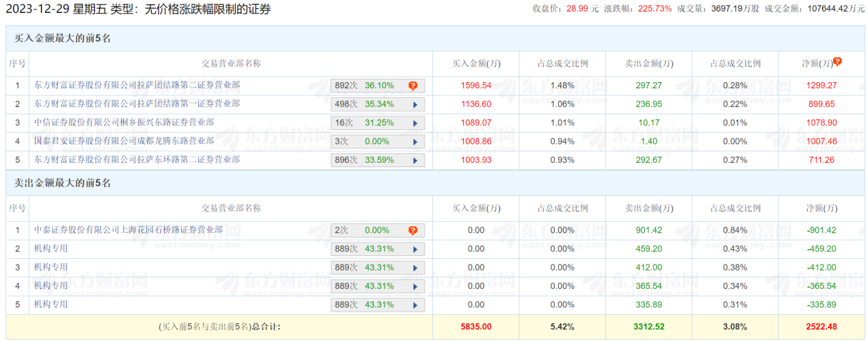This screenshot has width=868, height=341.
Task: Click the arrow icon for 机构专用 selling 459.20万
Action: (x=415, y=249)
